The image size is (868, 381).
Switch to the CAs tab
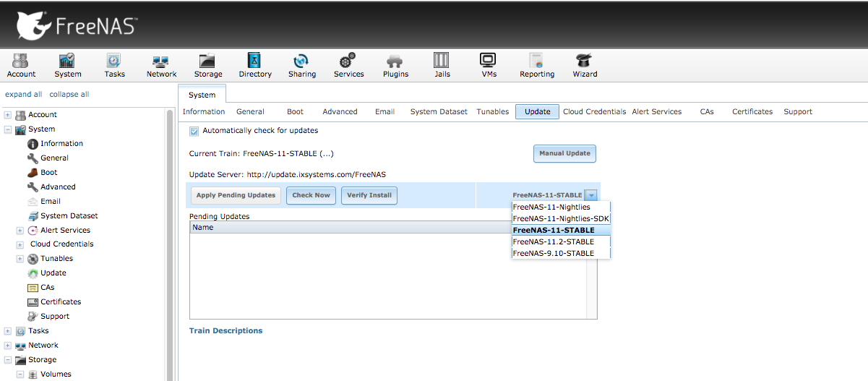coord(707,111)
